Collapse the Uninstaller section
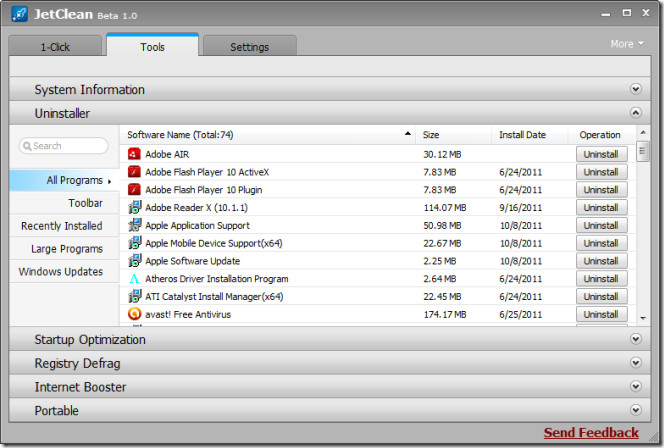The width and height of the screenshot is (664, 448). pos(636,113)
